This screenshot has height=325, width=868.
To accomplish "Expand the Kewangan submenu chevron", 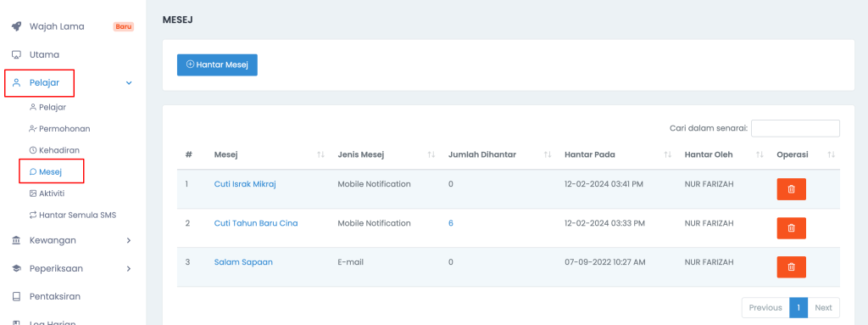I will pyautogui.click(x=129, y=240).
